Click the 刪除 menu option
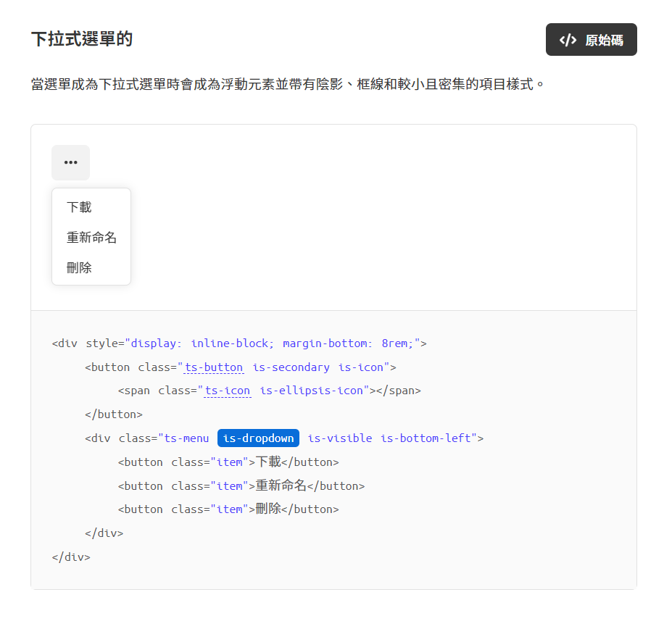Screen dimensions: 672x621 [x=78, y=267]
